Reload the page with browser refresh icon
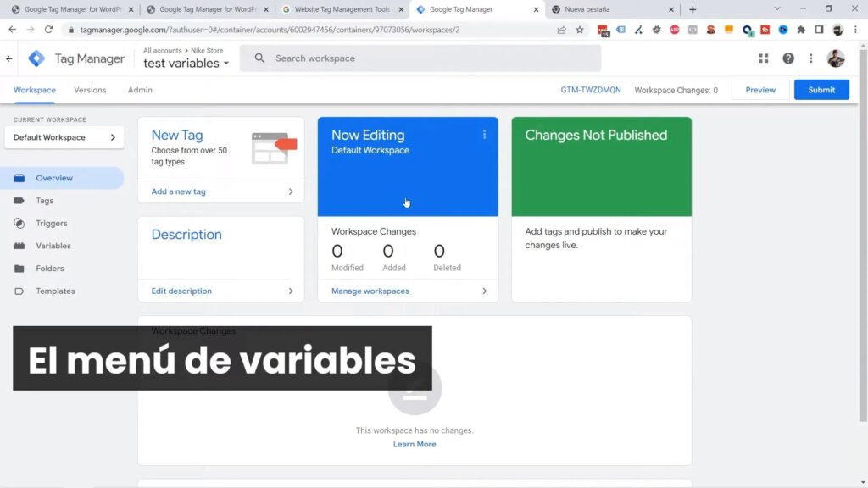The width and height of the screenshot is (868, 488). (48, 30)
